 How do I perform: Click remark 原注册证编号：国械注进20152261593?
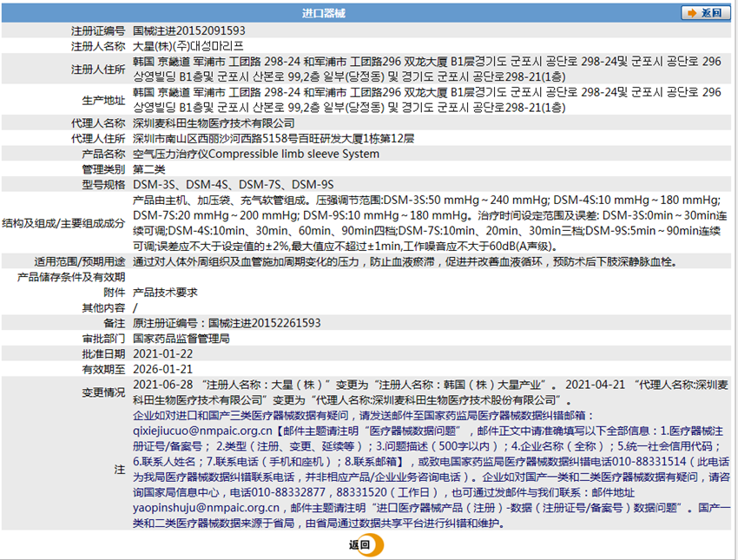point(227,323)
